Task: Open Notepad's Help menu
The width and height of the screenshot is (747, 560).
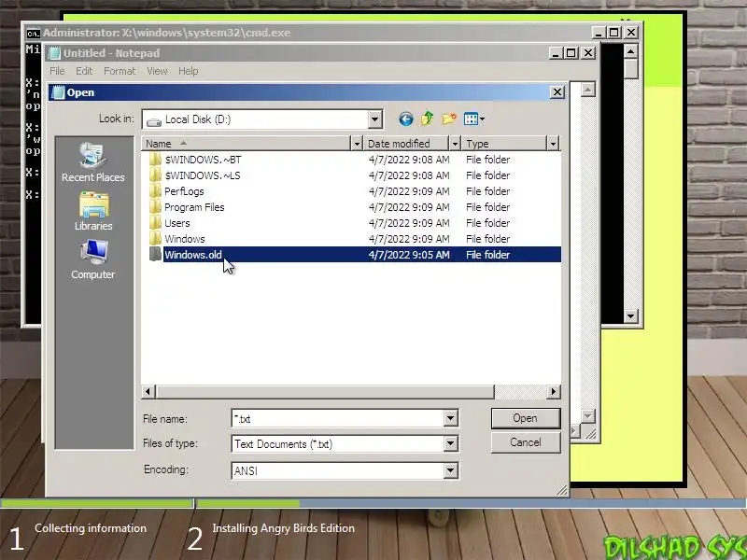Action: 189,71
